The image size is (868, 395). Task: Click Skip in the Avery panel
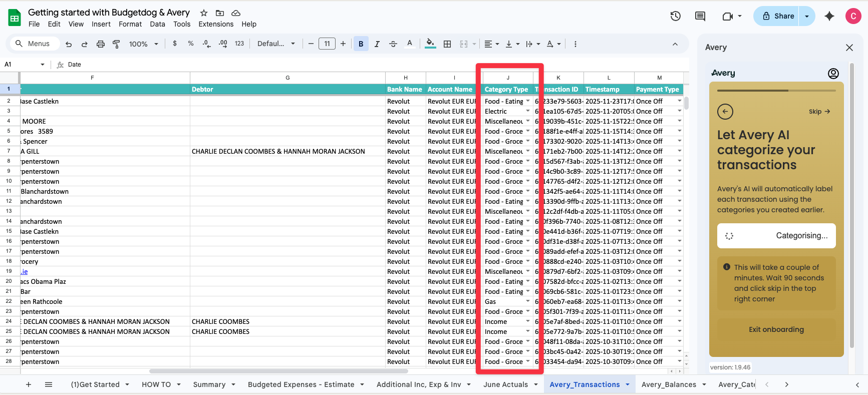tap(819, 112)
